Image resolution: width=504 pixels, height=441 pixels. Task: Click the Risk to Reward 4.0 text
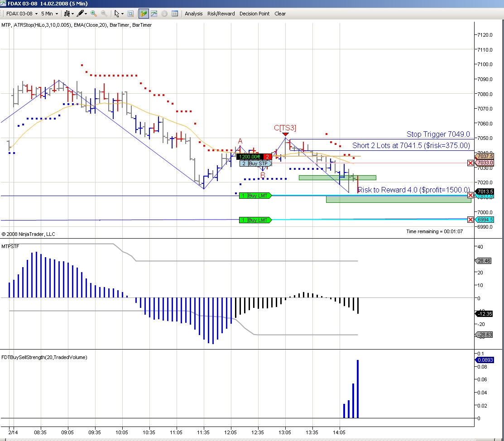click(x=414, y=190)
